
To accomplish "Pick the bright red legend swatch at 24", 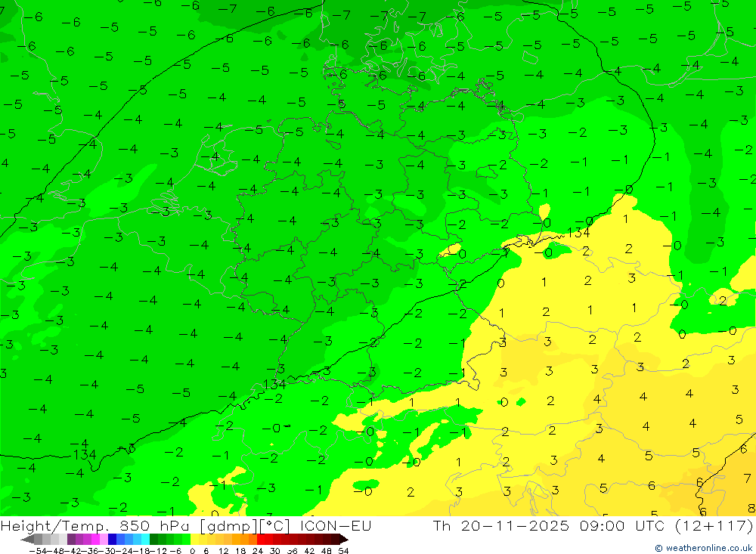I will point(261,540).
